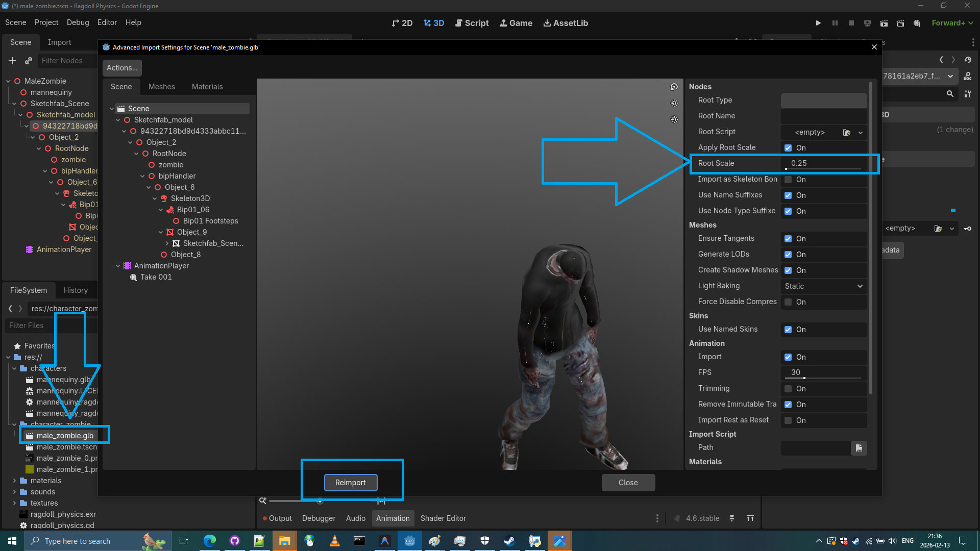Click the Import Script path folder icon

(859, 448)
